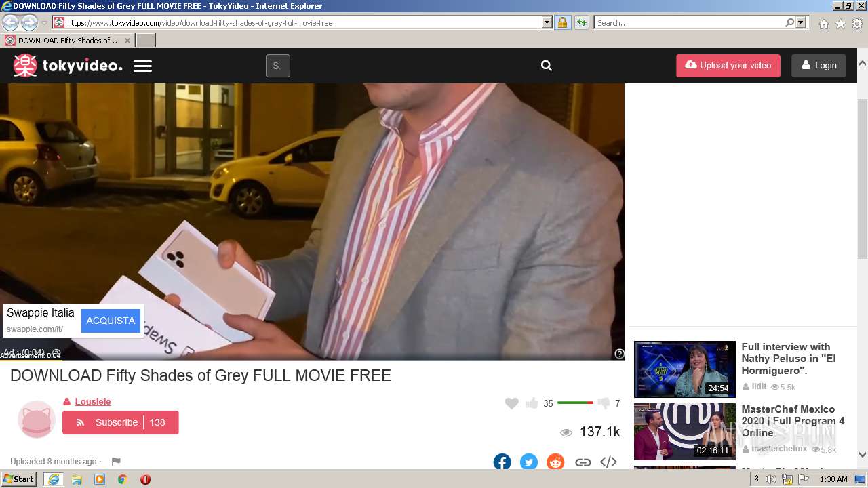Click the volume speaker tray icon

771,479
